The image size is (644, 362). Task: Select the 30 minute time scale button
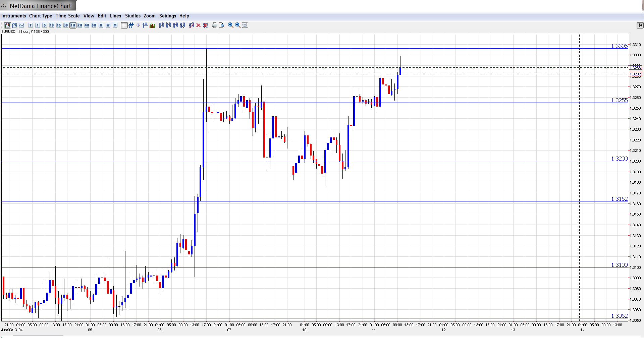pyautogui.click(x=66, y=25)
